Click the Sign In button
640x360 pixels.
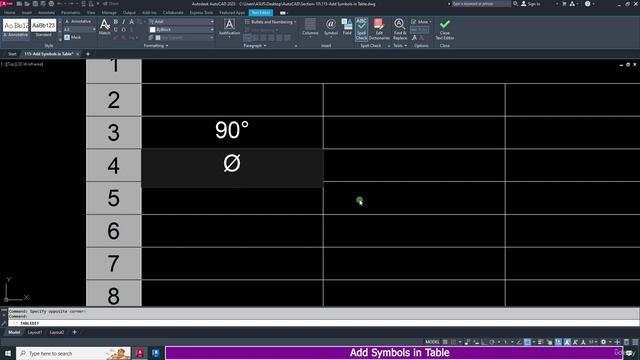(531, 4)
